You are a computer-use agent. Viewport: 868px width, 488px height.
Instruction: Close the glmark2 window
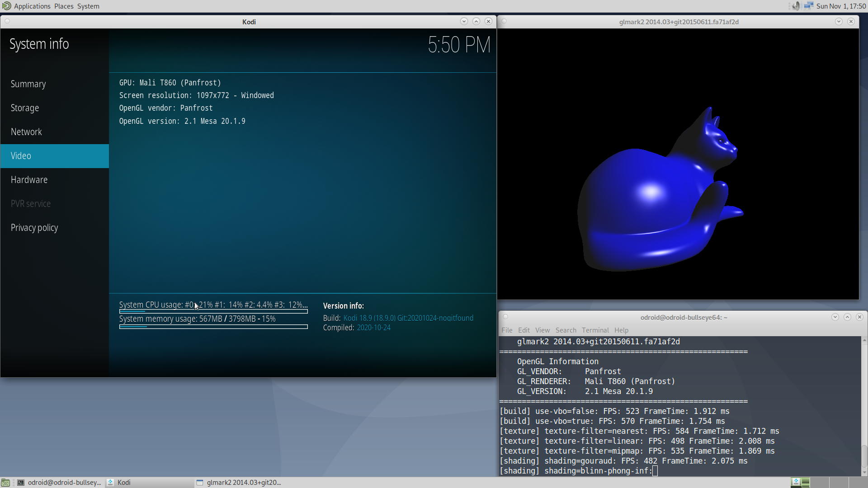tap(851, 21)
